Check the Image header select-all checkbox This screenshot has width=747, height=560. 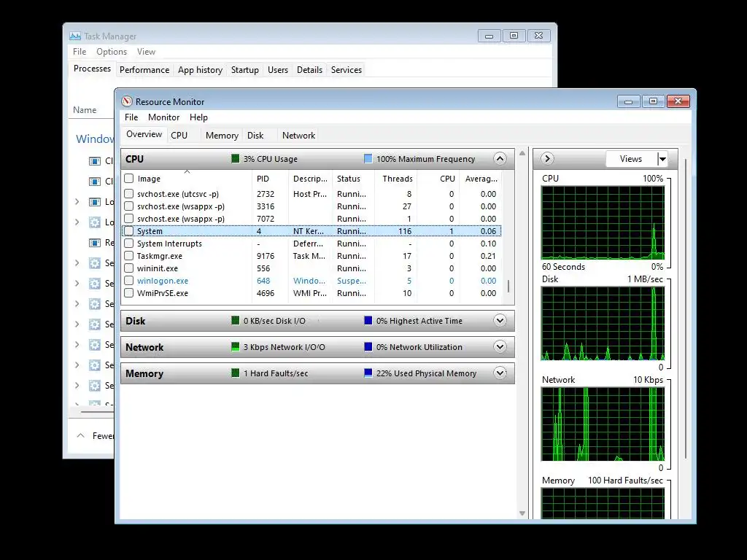(x=128, y=179)
